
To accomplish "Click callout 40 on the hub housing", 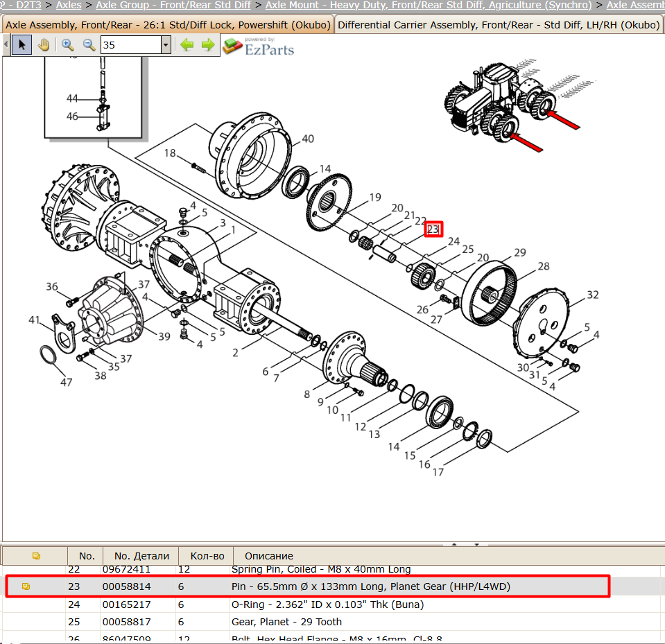I will click(308, 139).
